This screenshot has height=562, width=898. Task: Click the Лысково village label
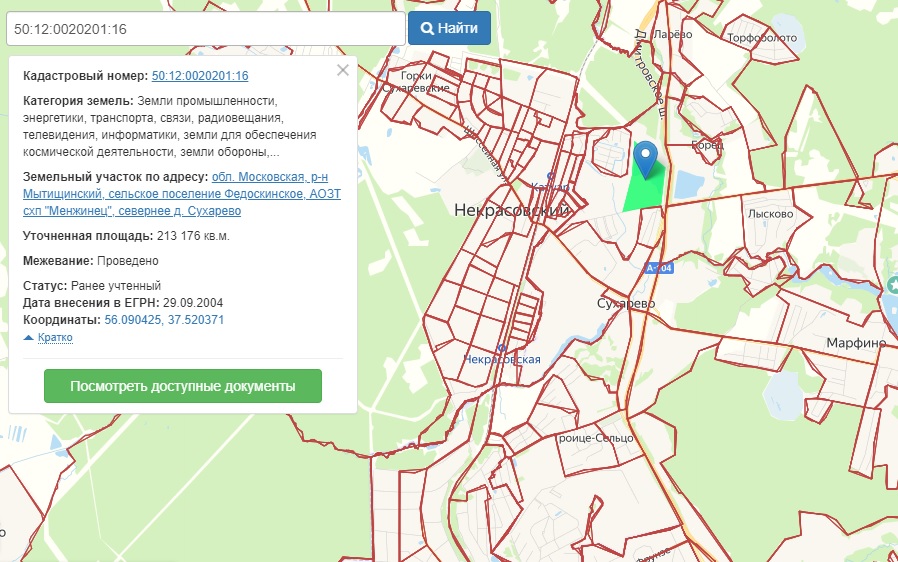pyautogui.click(x=770, y=214)
